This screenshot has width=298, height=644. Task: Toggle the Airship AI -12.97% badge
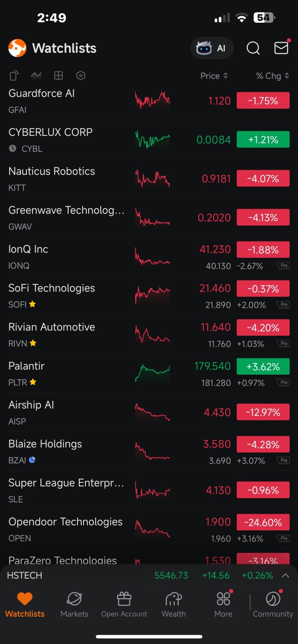pos(263,412)
